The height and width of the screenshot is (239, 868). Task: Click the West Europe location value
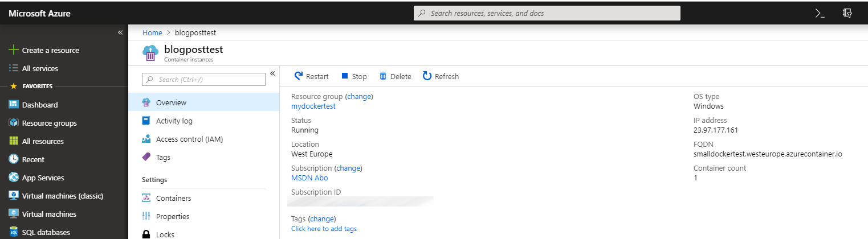click(312, 154)
